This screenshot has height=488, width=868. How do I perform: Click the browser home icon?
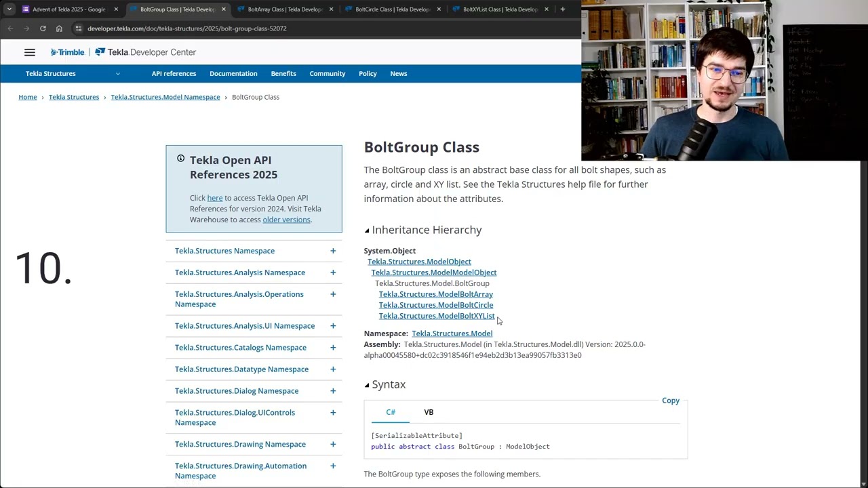tap(59, 28)
